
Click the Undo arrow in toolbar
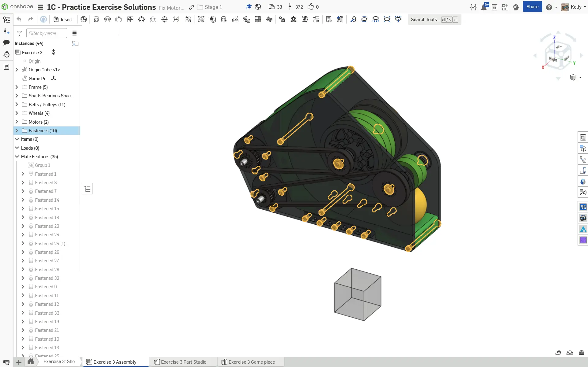tap(19, 19)
